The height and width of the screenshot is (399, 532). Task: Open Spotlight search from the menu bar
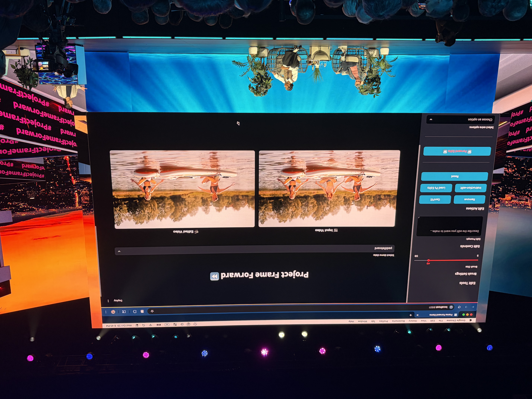coord(144,325)
